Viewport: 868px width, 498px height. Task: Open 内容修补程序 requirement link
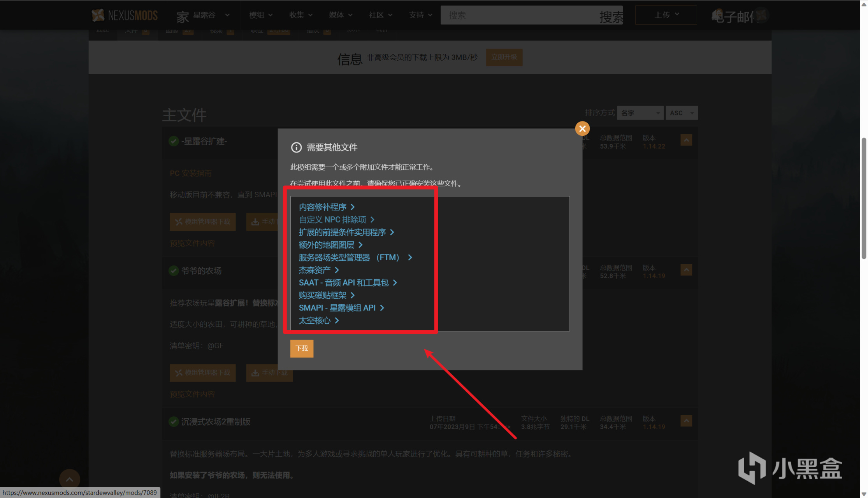[327, 207]
